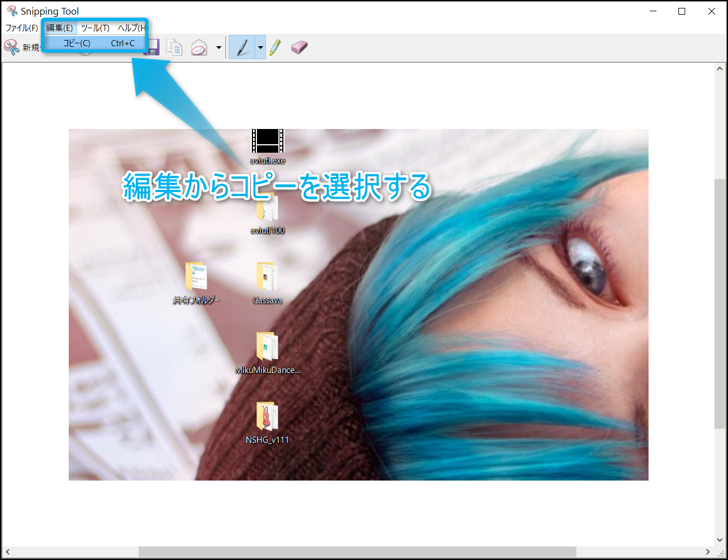Select the Pen tool

(x=242, y=48)
